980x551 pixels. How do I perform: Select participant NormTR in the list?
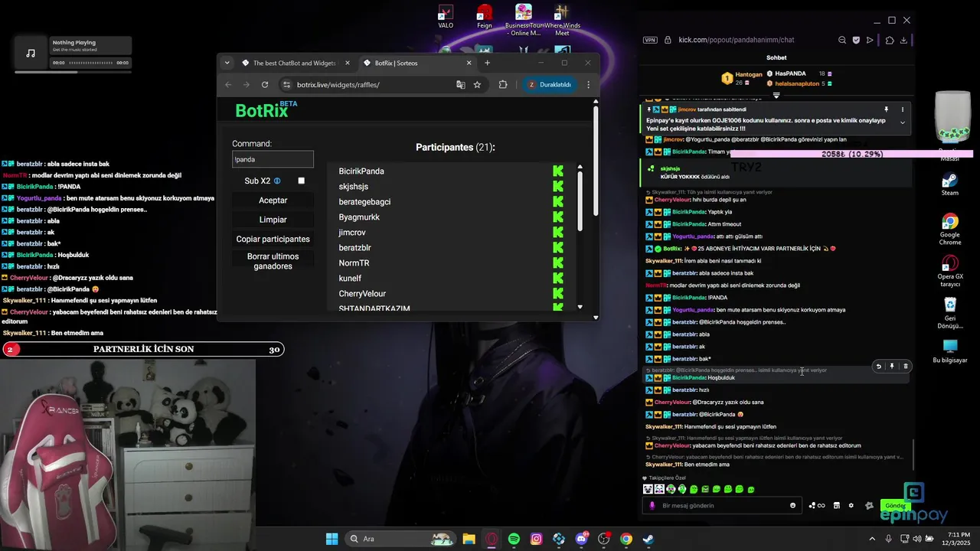click(x=354, y=262)
